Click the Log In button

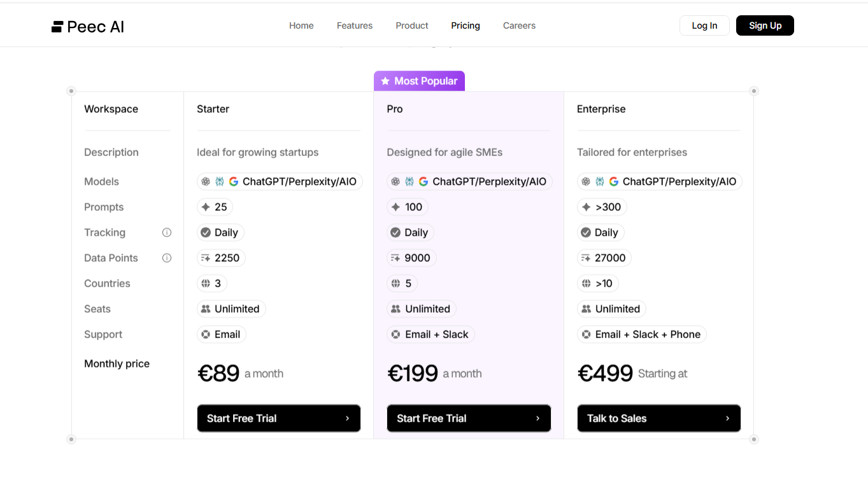704,25
